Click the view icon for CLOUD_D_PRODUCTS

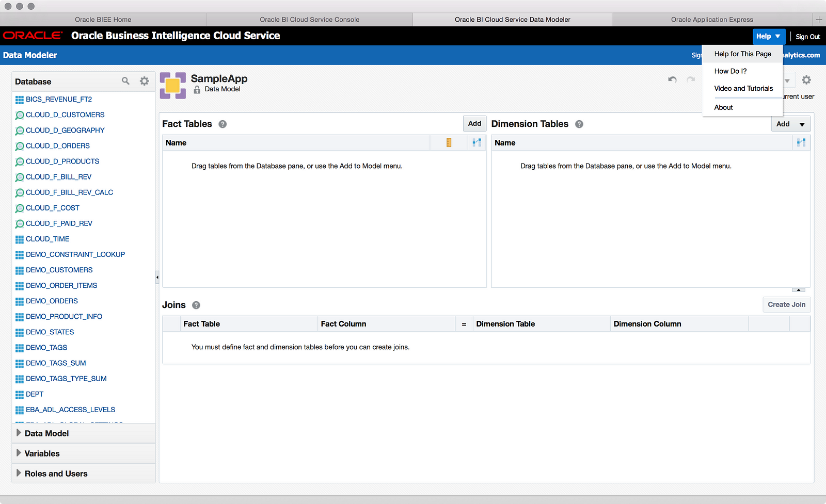20,161
